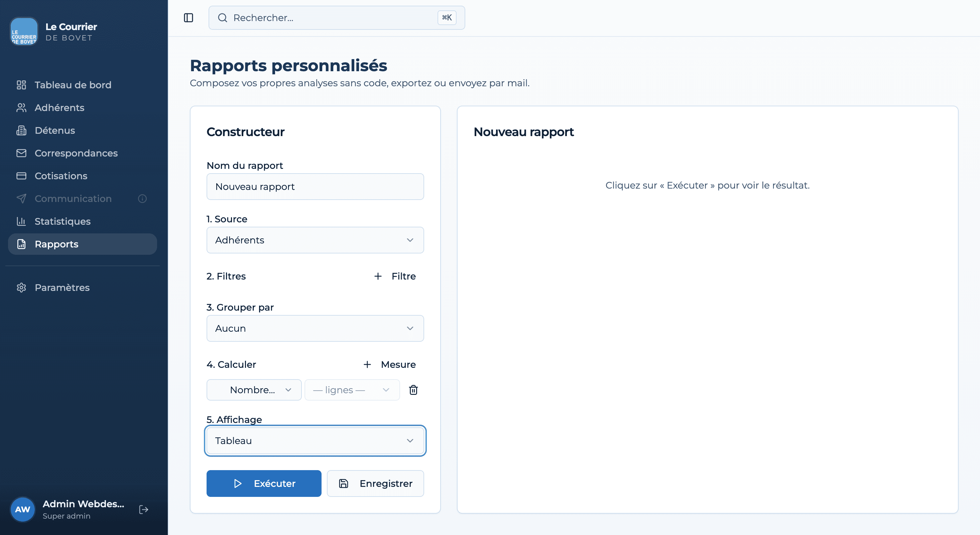Add a measure with Mesure button
Screen dimensions: 980x535
(x=389, y=364)
